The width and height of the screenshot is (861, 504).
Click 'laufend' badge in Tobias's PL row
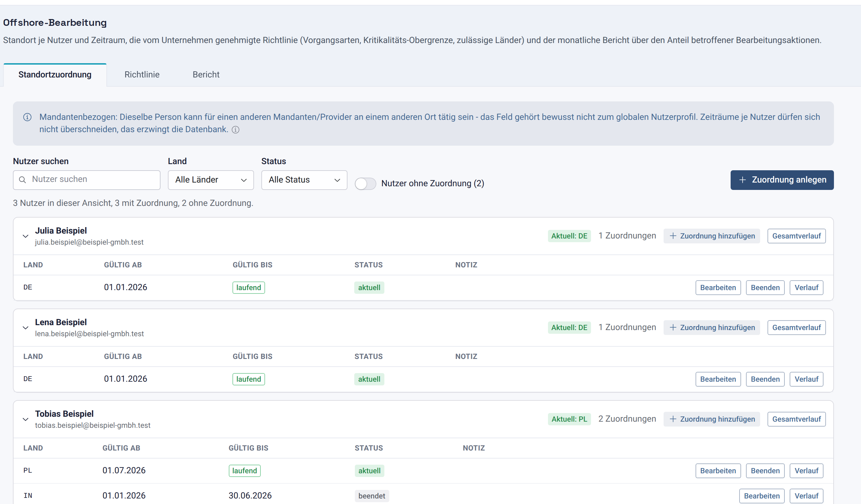(245, 471)
